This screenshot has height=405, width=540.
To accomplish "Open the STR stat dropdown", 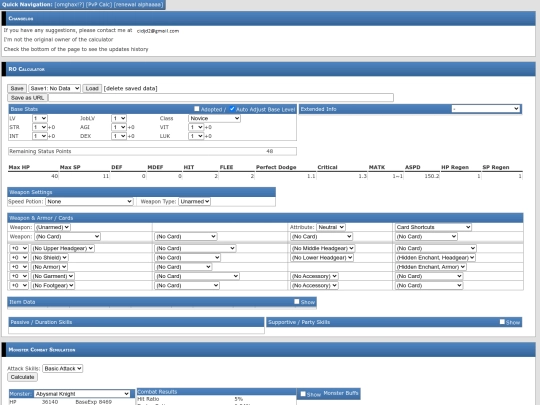I will [x=40, y=127].
